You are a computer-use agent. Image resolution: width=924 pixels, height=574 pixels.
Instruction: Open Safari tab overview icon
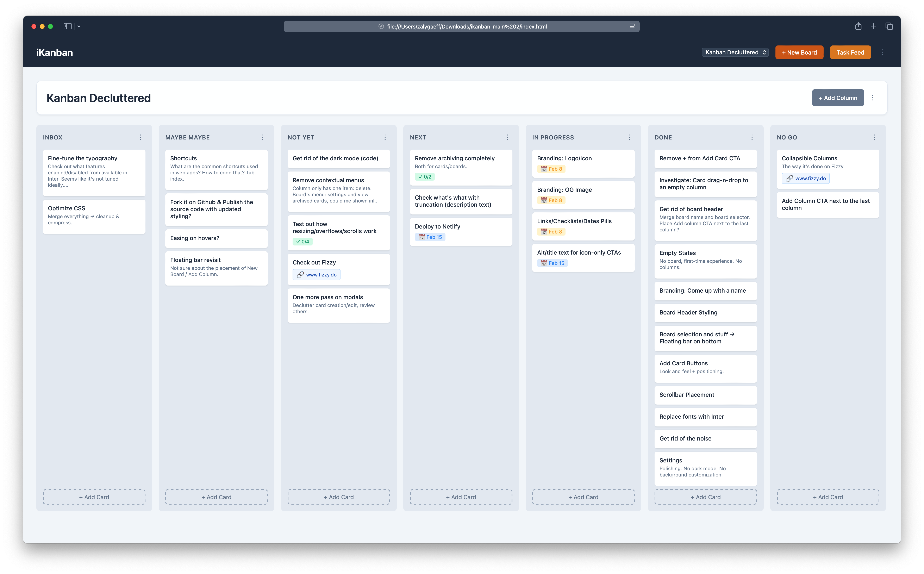(x=889, y=26)
